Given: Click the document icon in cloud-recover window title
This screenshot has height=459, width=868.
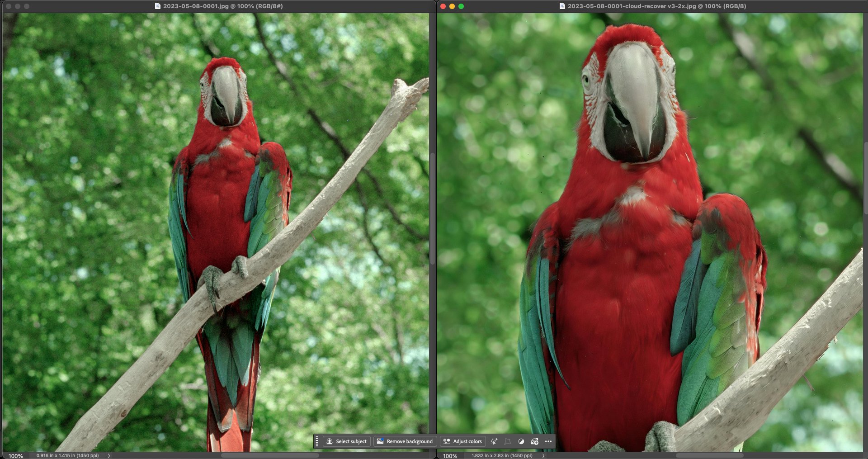Looking at the screenshot, I should click(x=562, y=6).
